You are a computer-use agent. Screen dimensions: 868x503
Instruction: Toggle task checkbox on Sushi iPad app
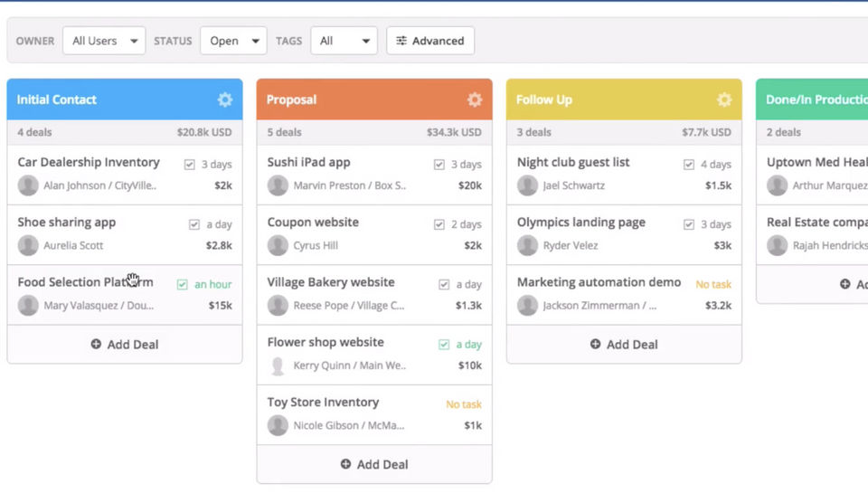(439, 165)
